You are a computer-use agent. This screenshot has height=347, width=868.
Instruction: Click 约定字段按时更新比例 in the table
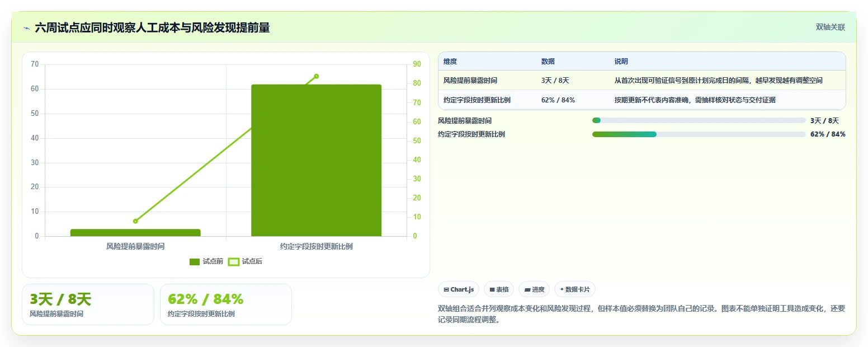[477, 100]
